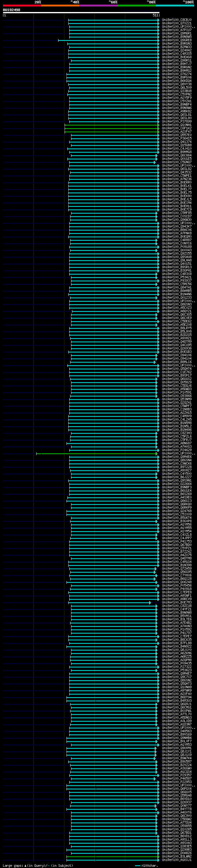
Task: Select hit label UniRef100_Q26937
Action: pyautogui.click(x=176, y=802)
